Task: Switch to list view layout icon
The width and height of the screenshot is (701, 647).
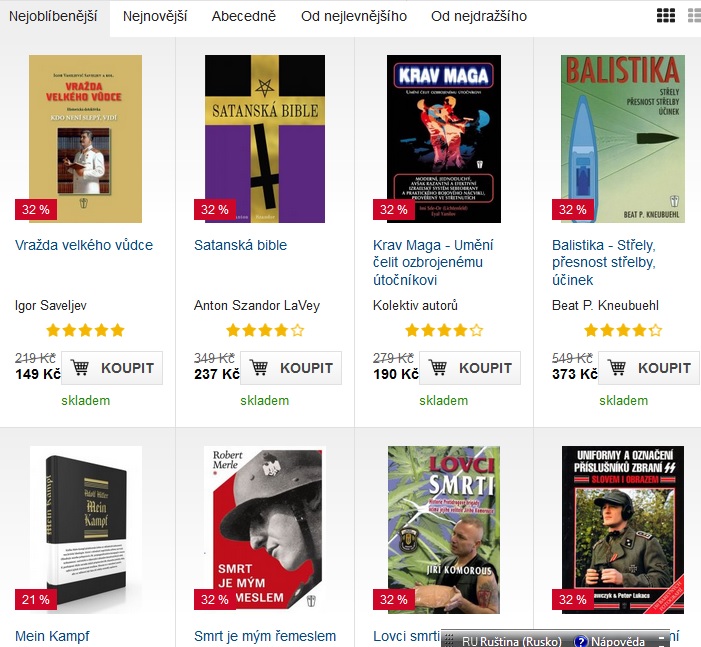Action: pos(694,16)
